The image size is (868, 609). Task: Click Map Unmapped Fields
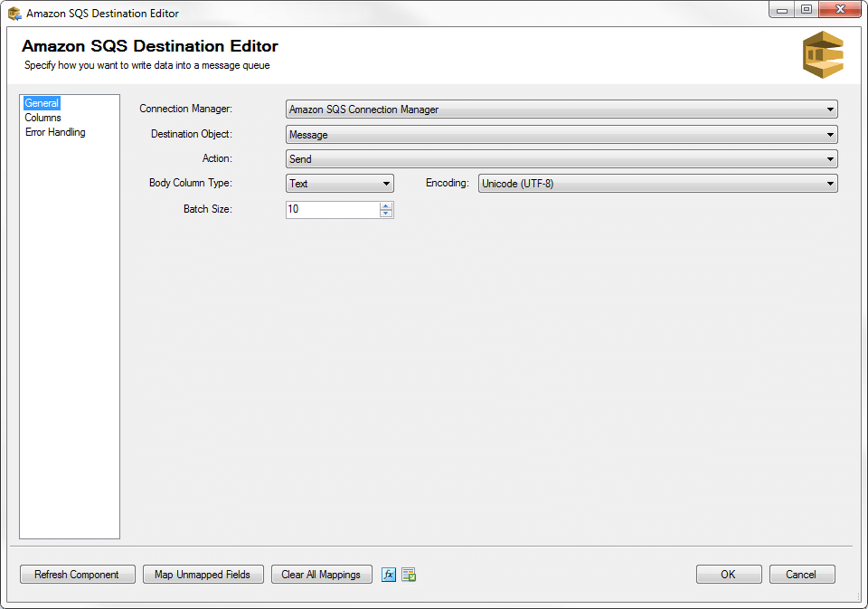coord(203,574)
